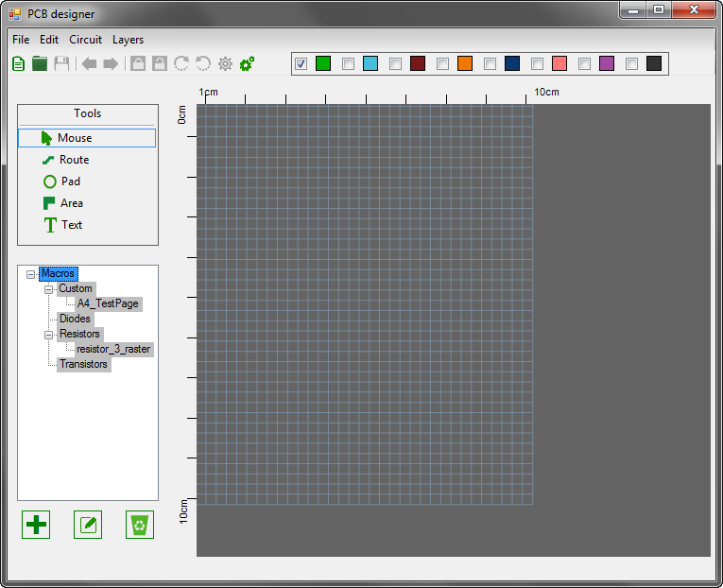Click the second padlock toolbar icon

(160, 63)
